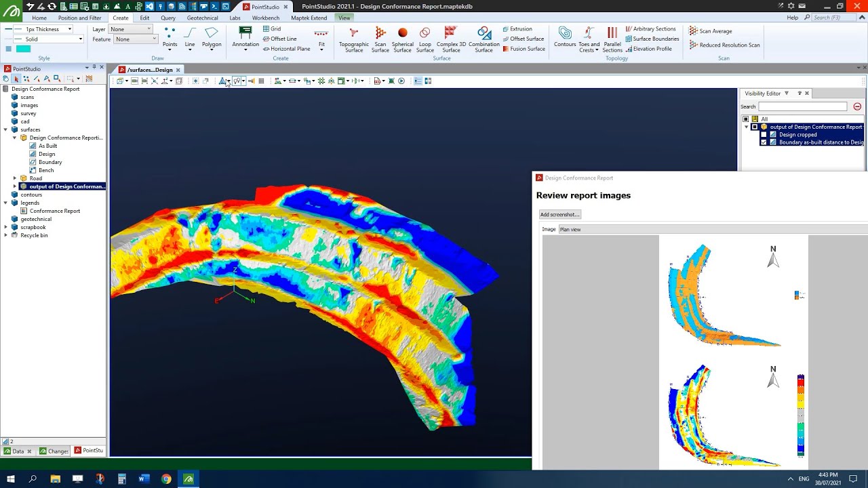Clear the Visibility Editor search filter
868x488 pixels.
(857, 106)
